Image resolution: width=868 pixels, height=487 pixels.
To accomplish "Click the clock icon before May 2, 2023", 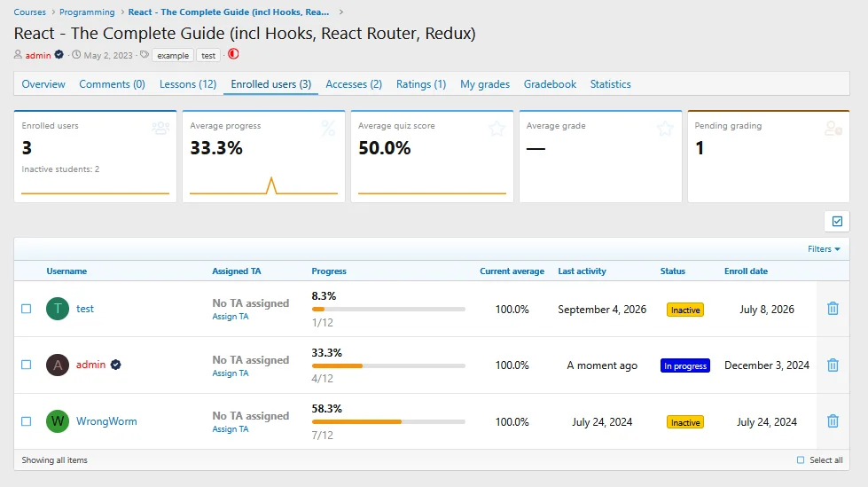I will [76, 54].
